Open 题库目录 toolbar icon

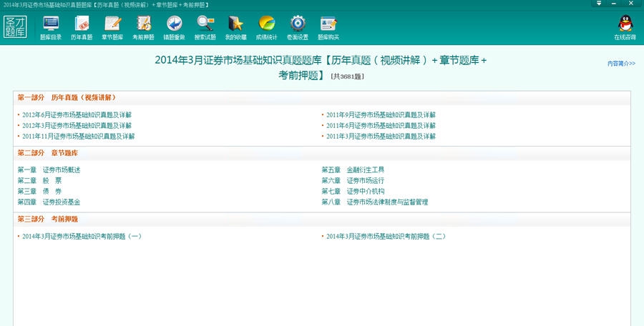coord(51,27)
